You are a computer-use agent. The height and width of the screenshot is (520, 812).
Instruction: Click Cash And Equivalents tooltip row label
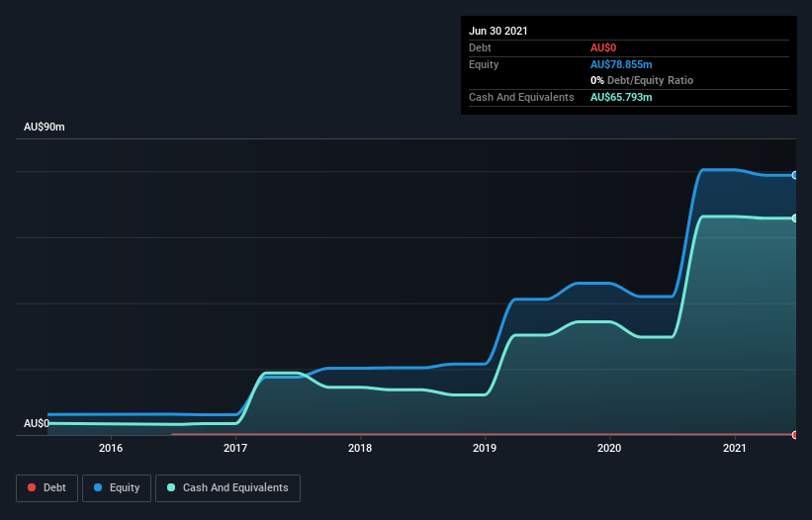(x=521, y=97)
